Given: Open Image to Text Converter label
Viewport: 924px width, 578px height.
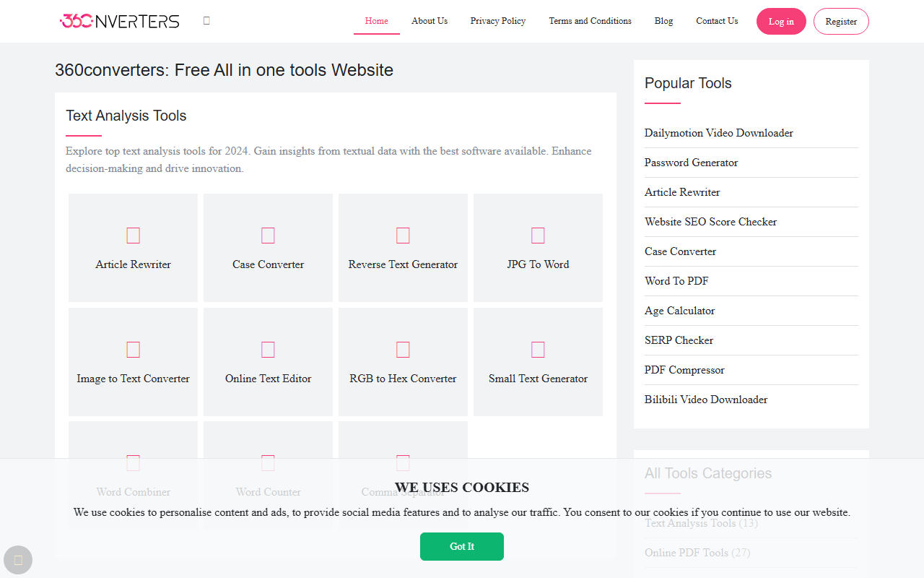Looking at the screenshot, I should tap(133, 379).
